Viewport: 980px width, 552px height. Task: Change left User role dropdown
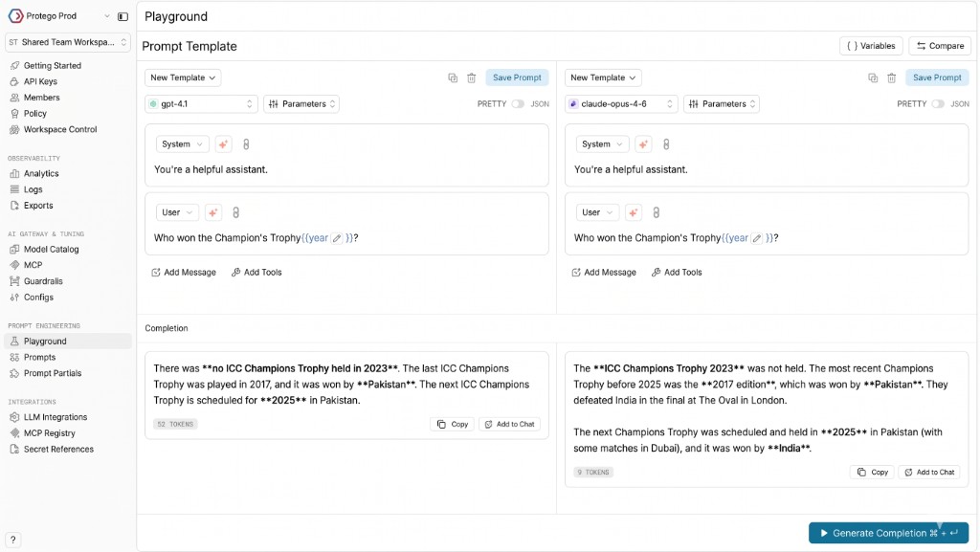point(177,212)
